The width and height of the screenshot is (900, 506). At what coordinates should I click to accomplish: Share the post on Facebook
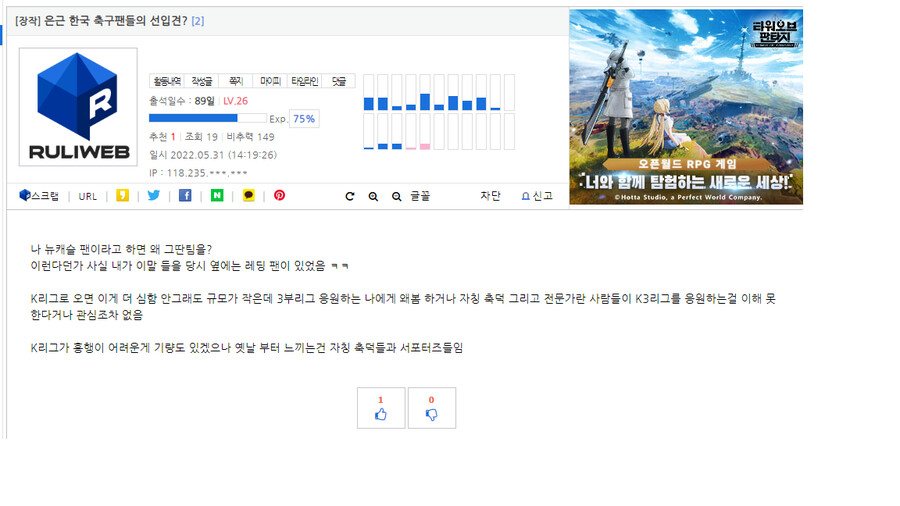coord(185,196)
